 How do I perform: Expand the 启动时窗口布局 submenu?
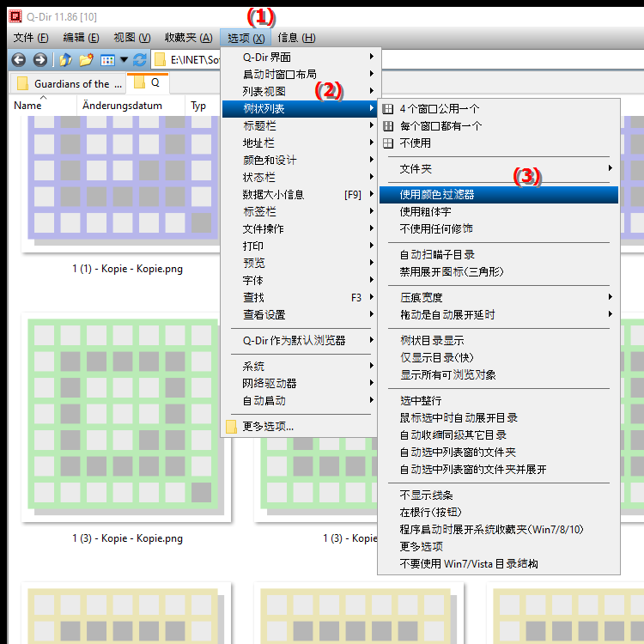click(x=300, y=75)
